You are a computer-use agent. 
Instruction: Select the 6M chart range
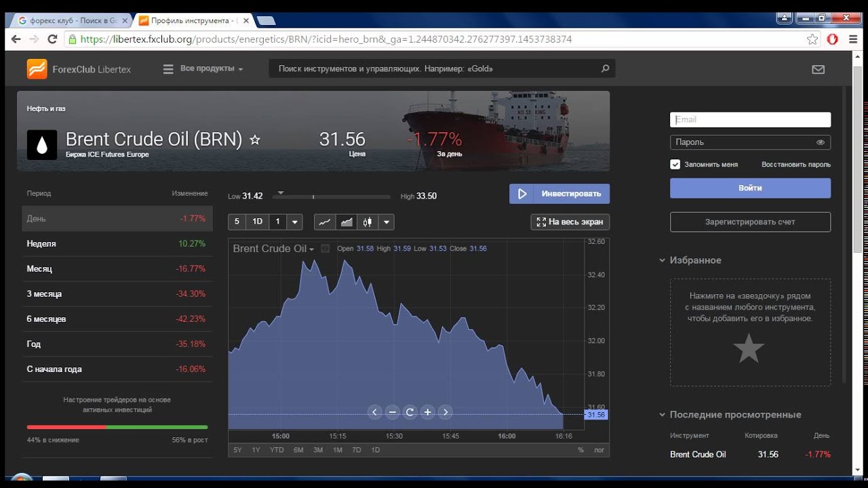point(298,450)
